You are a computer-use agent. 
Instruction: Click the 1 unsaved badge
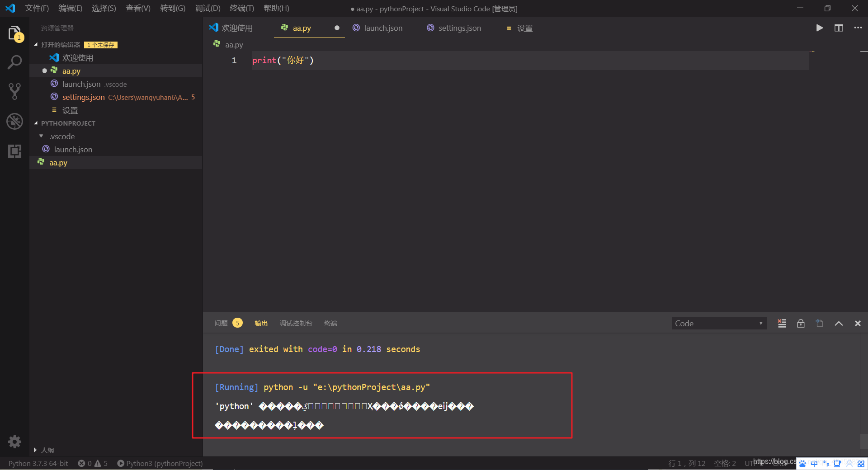coord(101,45)
